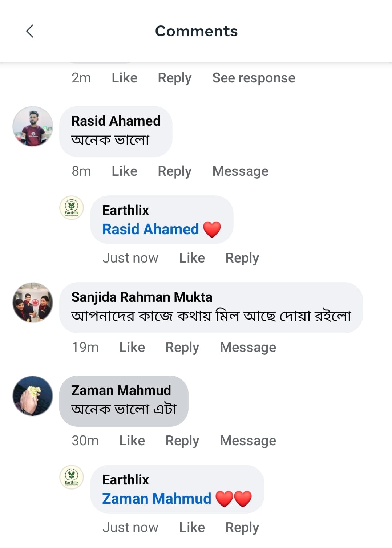The image size is (392, 548).
Task: Like Rasid Ahamed's comment
Action: pos(124,171)
